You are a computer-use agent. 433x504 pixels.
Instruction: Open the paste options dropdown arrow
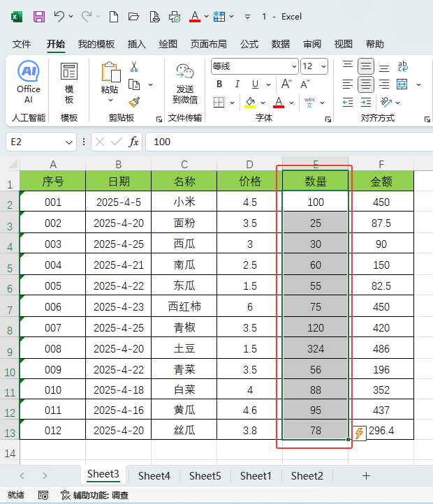point(110,101)
